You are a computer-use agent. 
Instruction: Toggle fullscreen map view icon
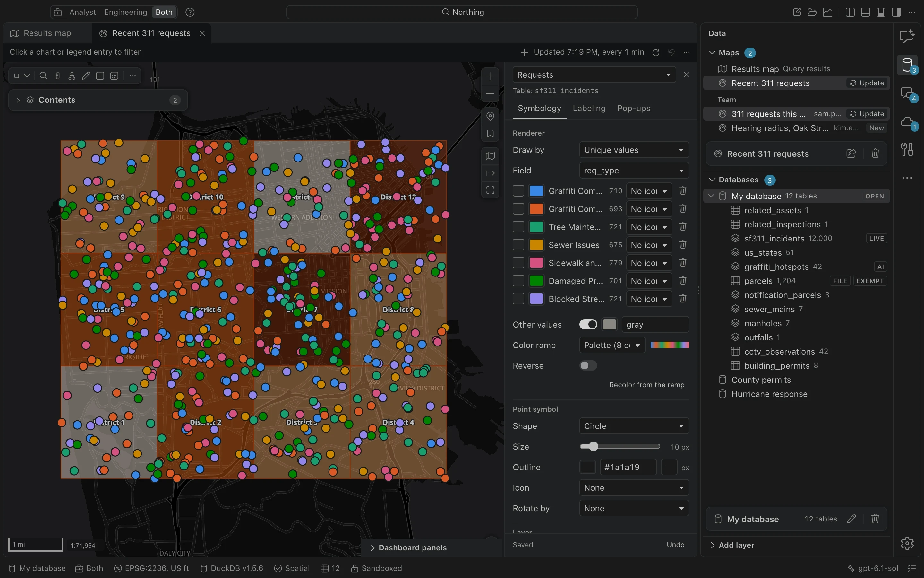coord(490,190)
